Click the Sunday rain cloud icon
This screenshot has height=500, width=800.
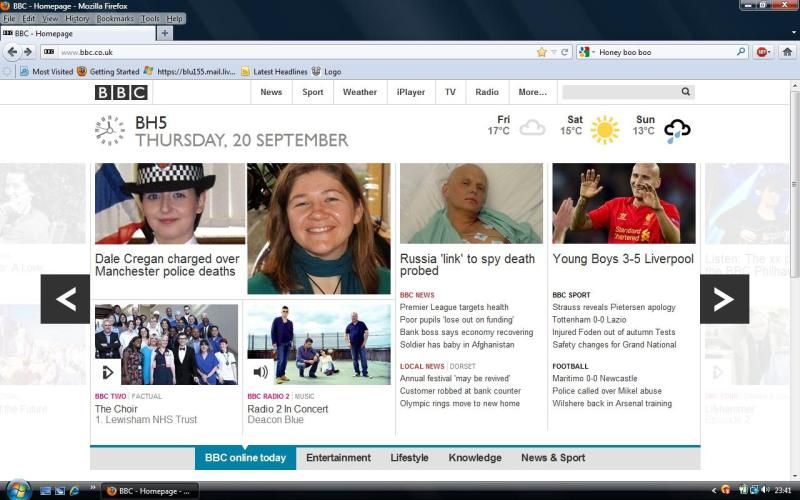tap(677, 131)
